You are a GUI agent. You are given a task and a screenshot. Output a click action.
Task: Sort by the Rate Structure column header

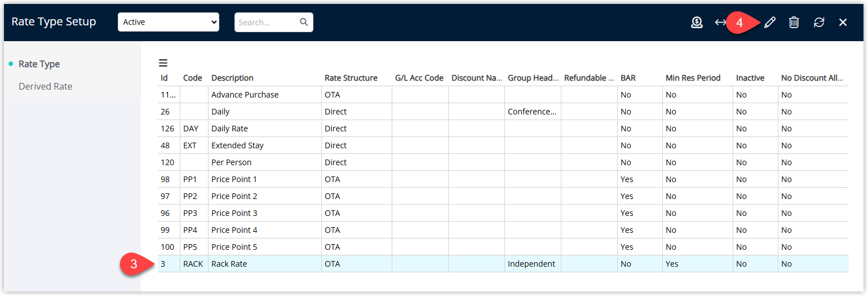351,78
